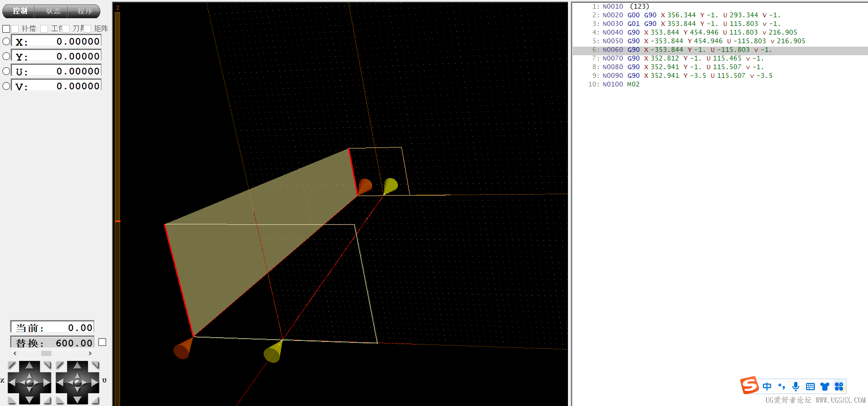Open Sogou input method S logo
Viewport: 868px width, 406px height.
coord(749,385)
